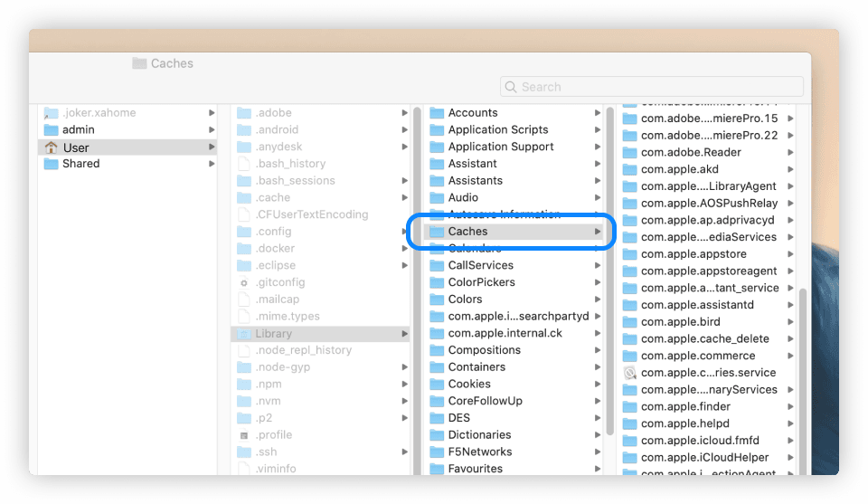
Task: Expand the com.apple.finder folder arrow
Action: (x=790, y=407)
